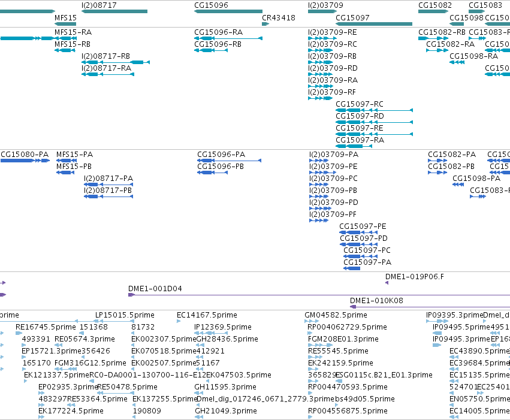Click protein l(2)08717-PB

pyautogui.click(x=108, y=197)
